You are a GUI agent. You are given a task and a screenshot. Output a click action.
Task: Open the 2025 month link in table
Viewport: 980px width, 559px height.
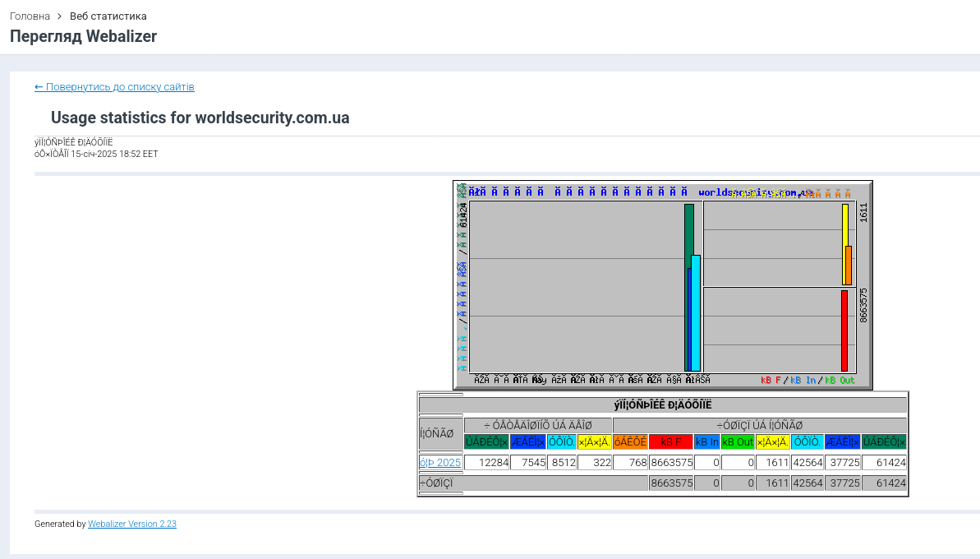coord(440,463)
